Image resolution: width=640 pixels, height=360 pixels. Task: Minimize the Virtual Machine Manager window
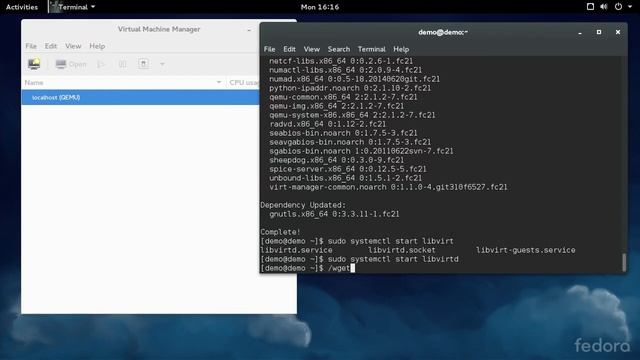pos(249,30)
